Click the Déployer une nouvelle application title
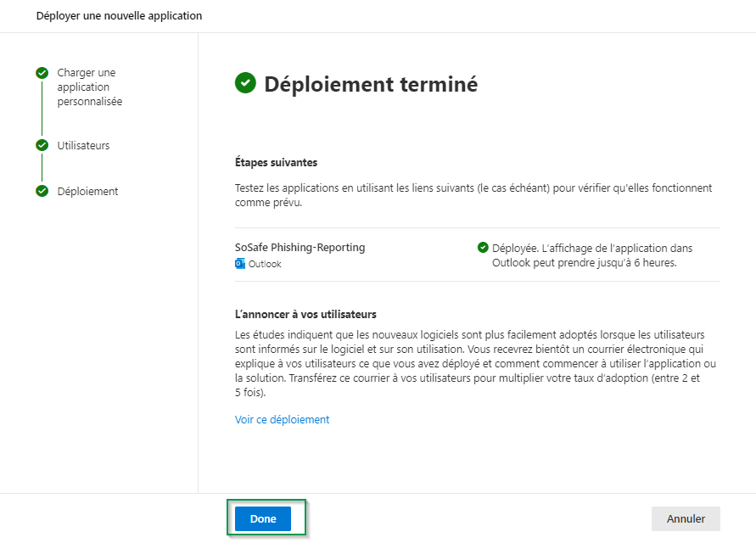Viewport: 756px width, 543px height. coord(119,16)
